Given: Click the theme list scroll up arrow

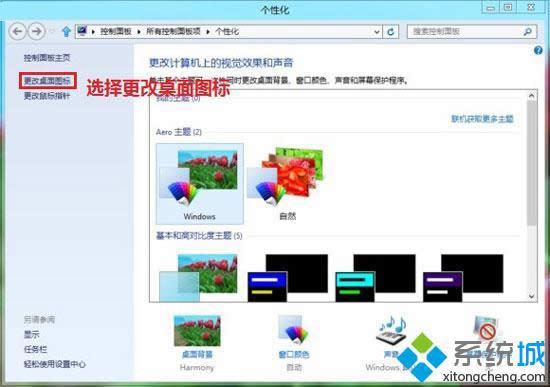Looking at the screenshot, I should pyautogui.click(x=532, y=95).
